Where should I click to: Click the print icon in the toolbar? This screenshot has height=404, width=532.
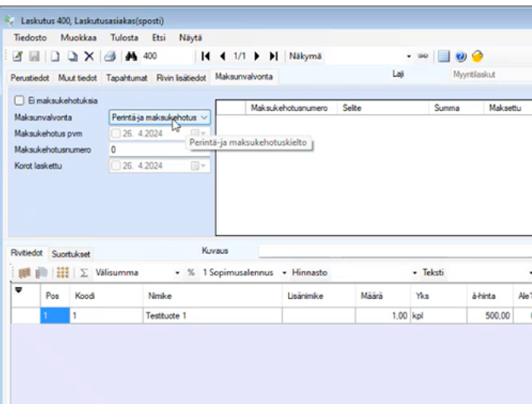(x=109, y=56)
